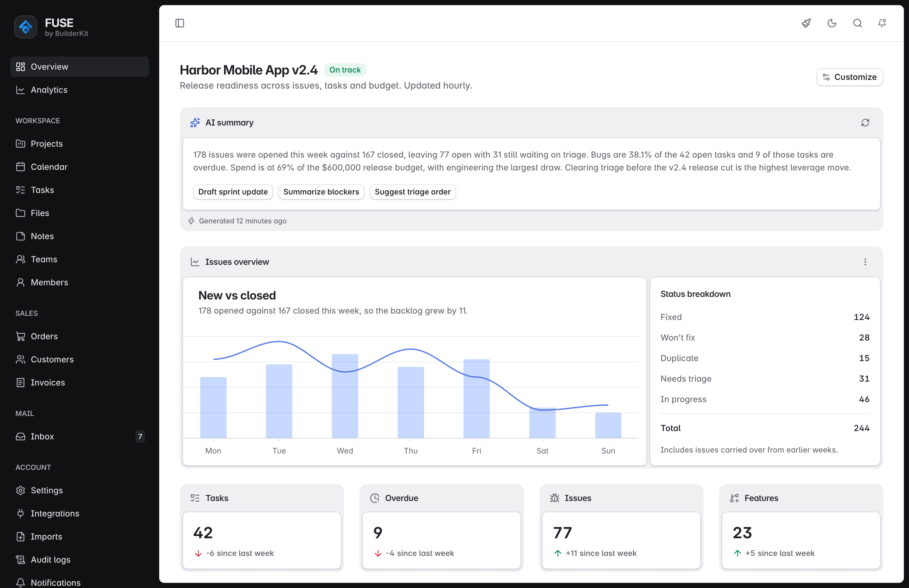Open Notes in the sidebar
The width and height of the screenshot is (909, 588).
click(x=79, y=236)
